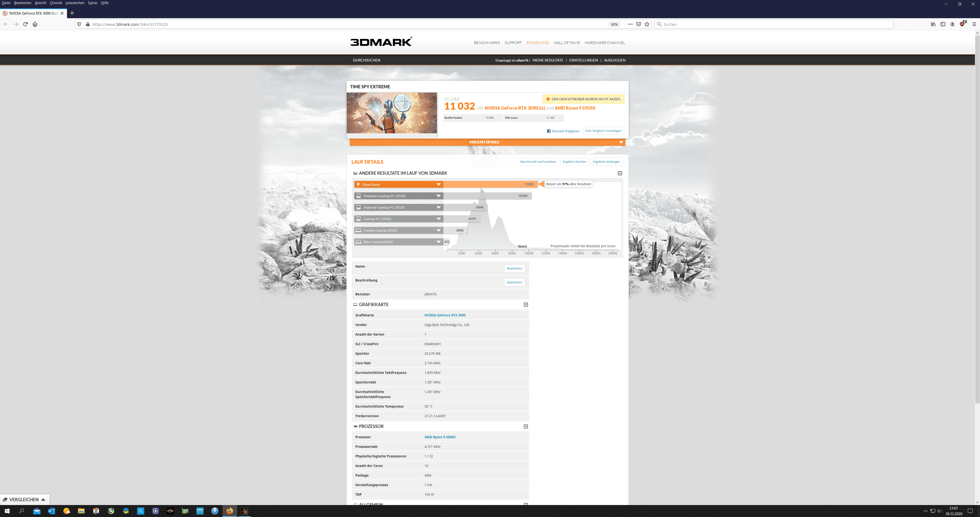Click the Firefox home button
The height and width of the screenshot is (517, 980).
pyautogui.click(x=35, y=24)
